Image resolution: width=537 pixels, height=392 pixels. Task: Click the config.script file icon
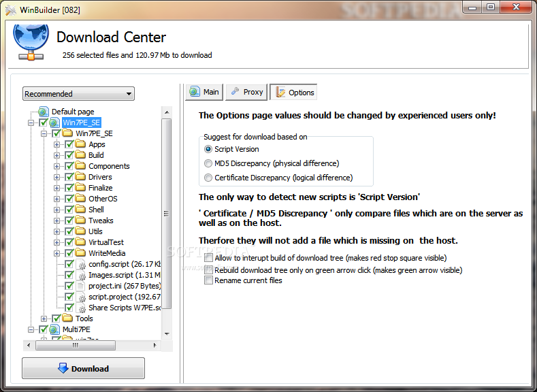click(x=81, y=264)
